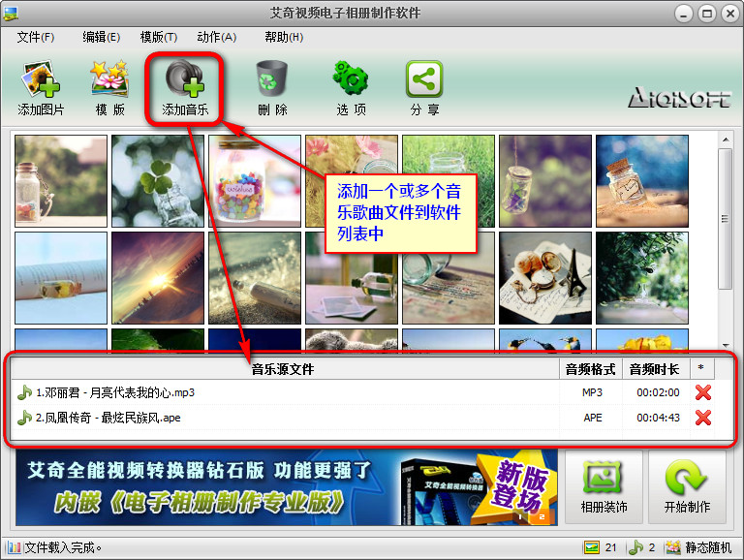Click the 音频时长 column header
744x560 pixels.
[655, 369]
